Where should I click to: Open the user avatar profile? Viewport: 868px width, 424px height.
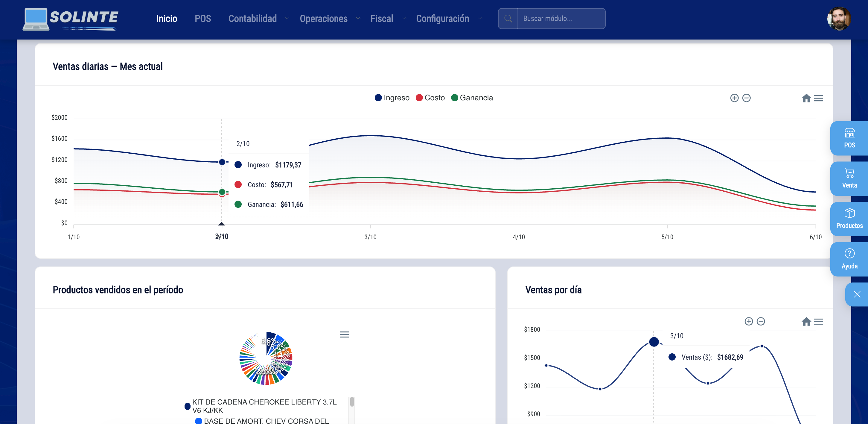tap(839, 19)
